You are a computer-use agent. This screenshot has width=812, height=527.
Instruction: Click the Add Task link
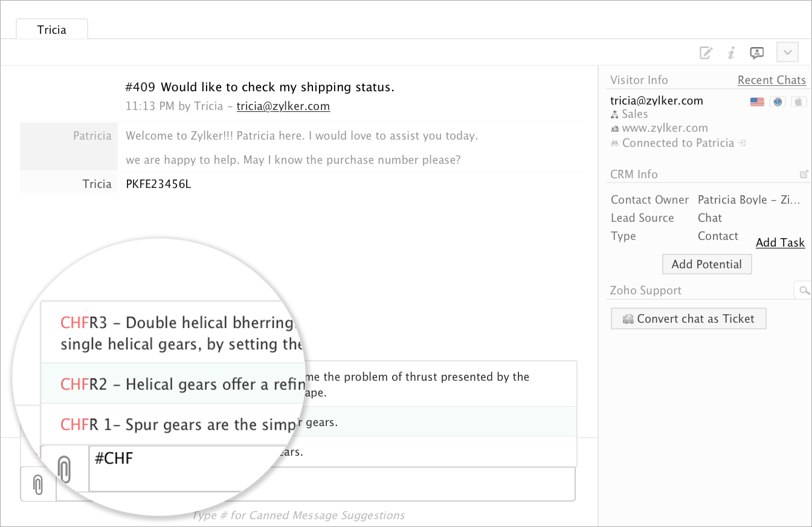[780, 242]
